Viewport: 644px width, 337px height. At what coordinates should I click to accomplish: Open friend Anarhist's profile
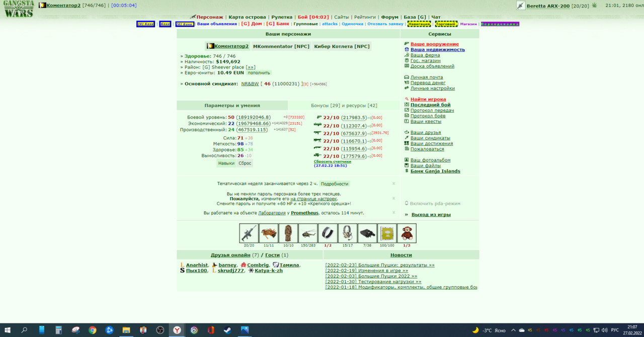coord(197,265)
